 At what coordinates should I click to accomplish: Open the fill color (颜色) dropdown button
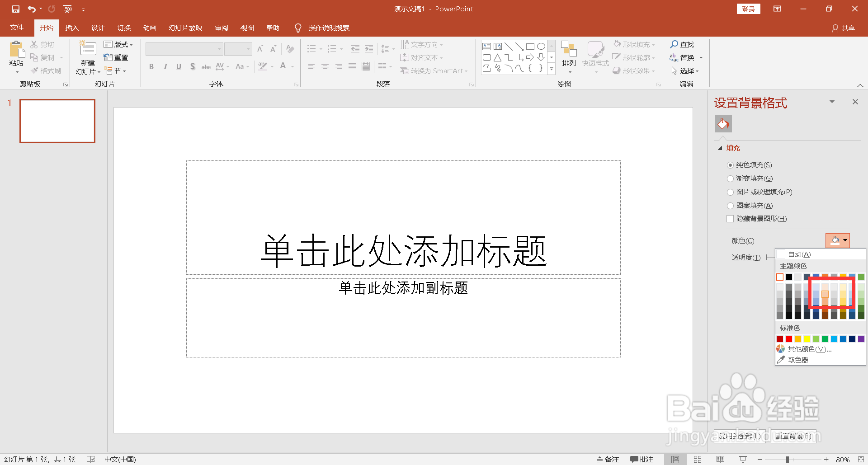838,240
